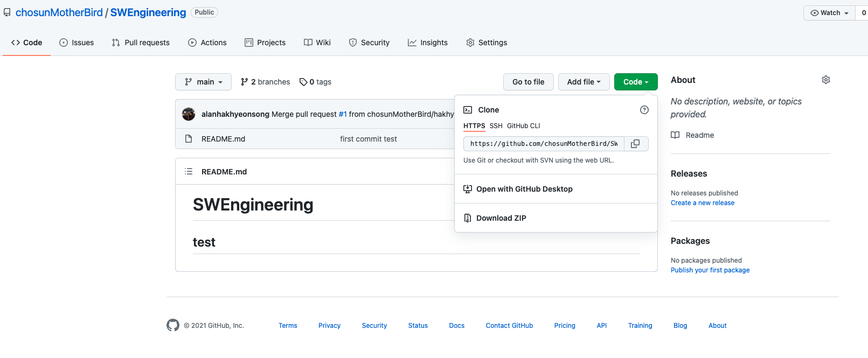
Task: Open the README.md file in file list
Action: pos(223,139)
